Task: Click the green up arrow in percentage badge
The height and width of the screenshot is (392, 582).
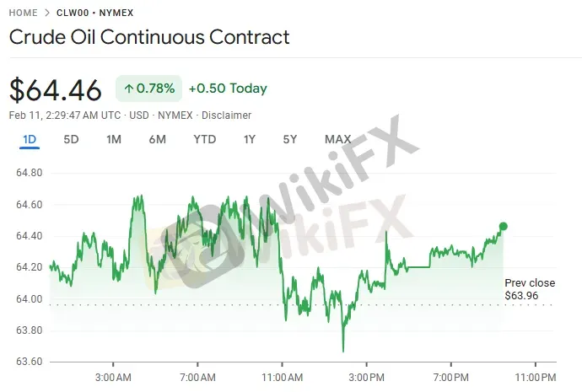Action: [x=129, y=89]
